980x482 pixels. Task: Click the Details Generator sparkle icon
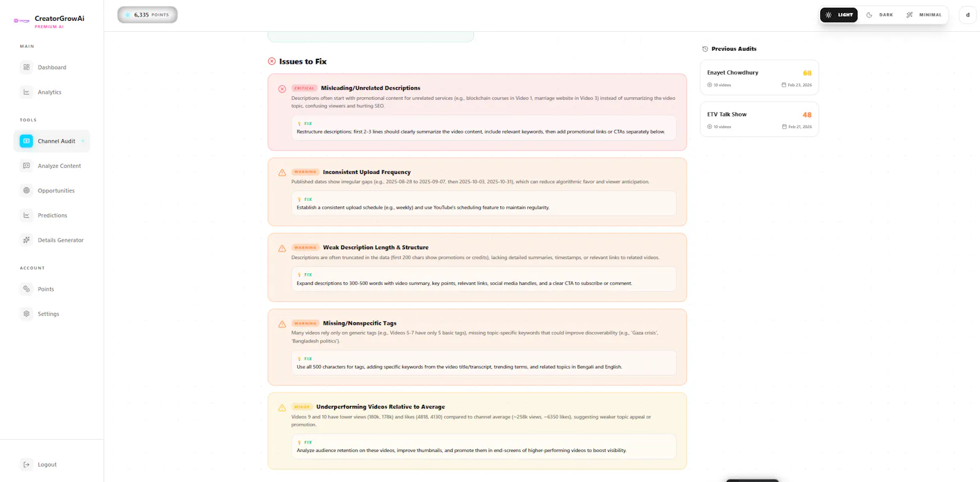coord(26,240)
